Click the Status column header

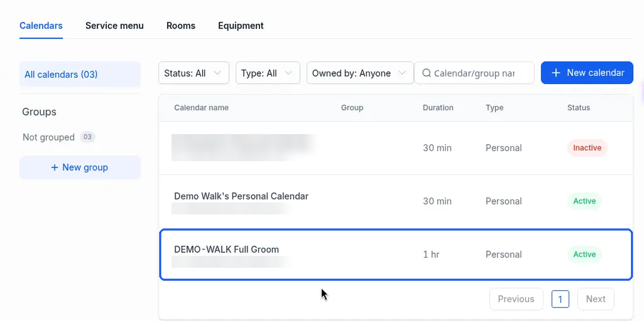click(579, 108)
